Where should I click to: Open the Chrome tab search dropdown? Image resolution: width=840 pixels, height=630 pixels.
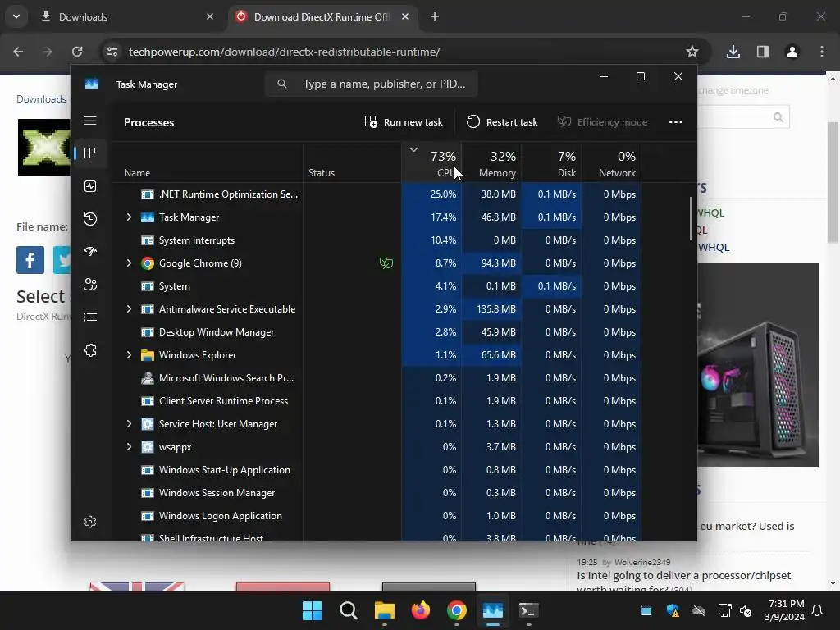point(16,16)
